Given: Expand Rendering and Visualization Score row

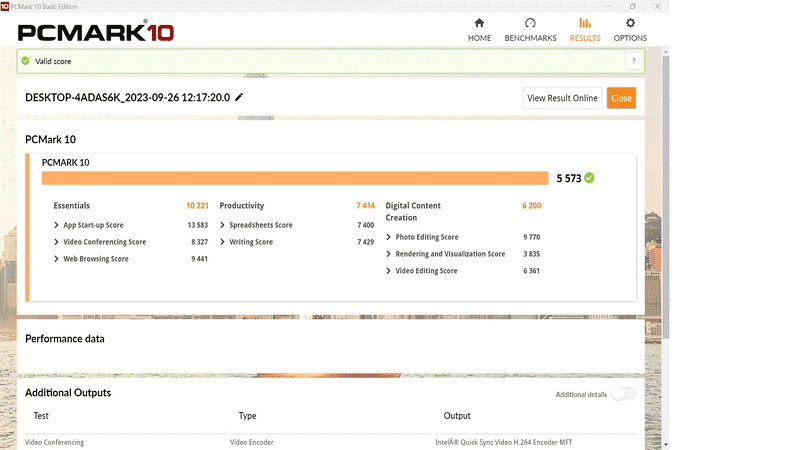Looking at the screenshot, I should click(388, 254).
